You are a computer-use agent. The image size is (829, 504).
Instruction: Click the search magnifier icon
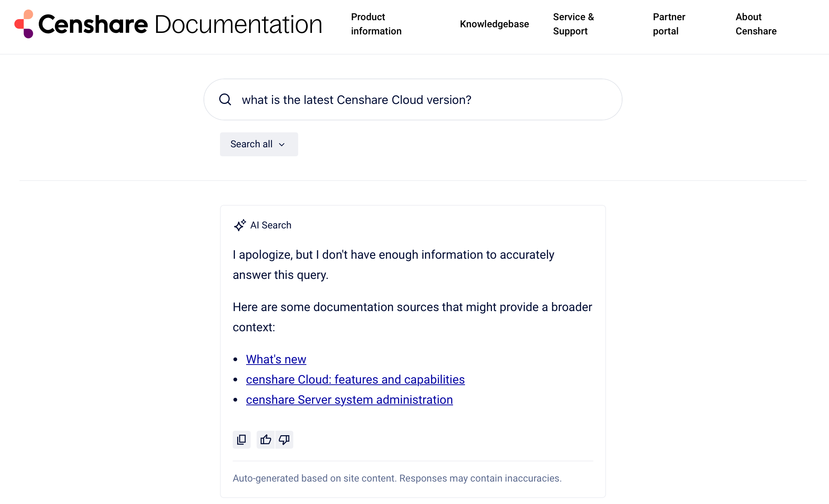click(225, 99)
